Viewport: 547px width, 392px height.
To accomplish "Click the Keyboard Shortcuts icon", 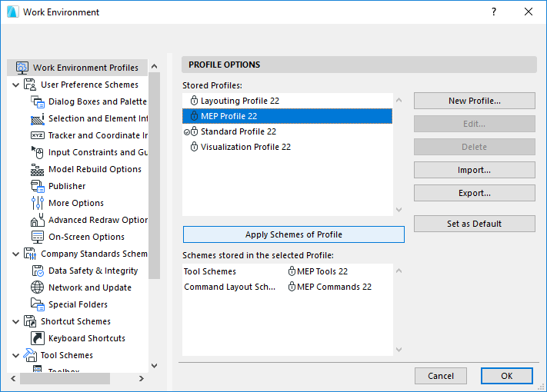I will [38, 338].
